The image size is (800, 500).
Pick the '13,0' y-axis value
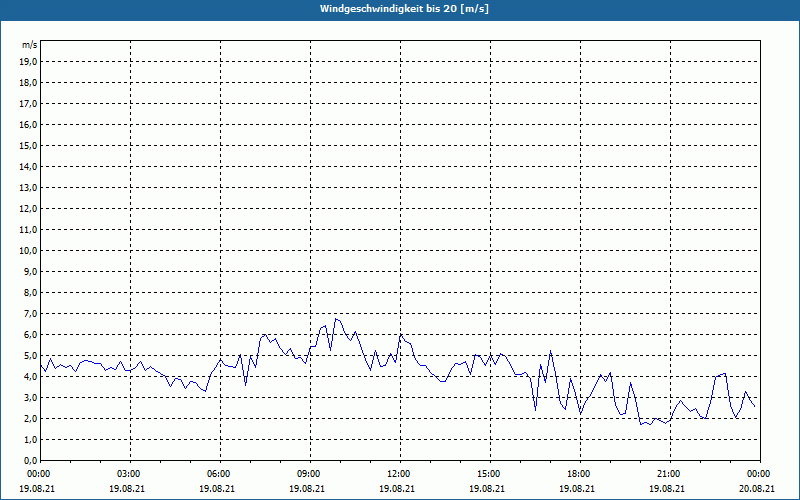[28, 188]
